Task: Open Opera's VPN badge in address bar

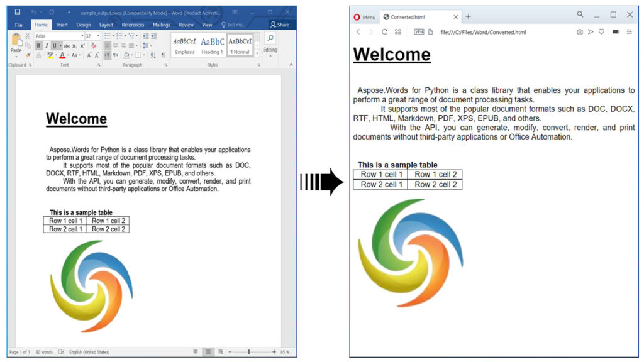Action: click(x=419, y=31)
